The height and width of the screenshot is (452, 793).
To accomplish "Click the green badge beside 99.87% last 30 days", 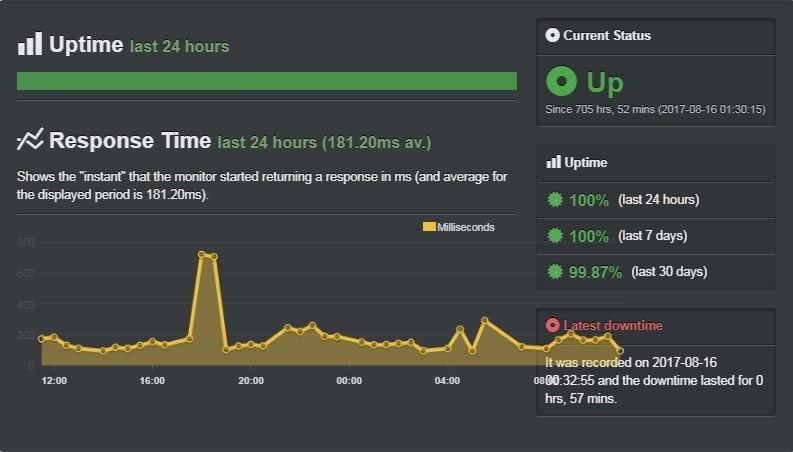I will pyautogui.click(x=555, y=272).
